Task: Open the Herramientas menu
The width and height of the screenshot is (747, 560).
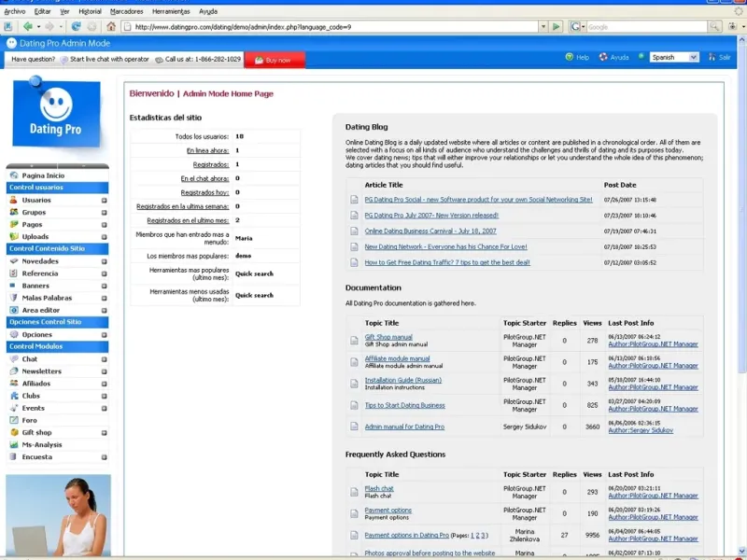Action: (171, 11)
